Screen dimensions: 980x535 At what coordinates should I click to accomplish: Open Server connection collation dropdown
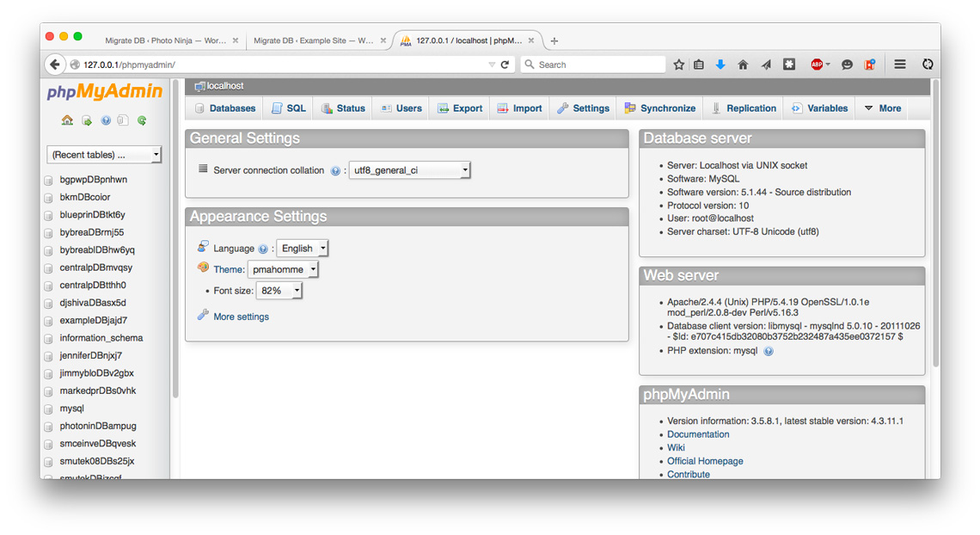(x=409, y=170)
